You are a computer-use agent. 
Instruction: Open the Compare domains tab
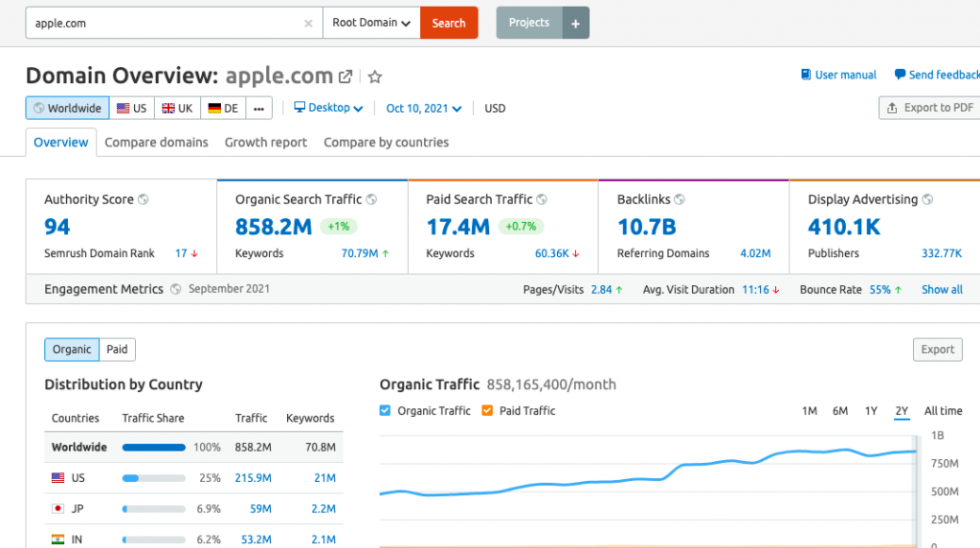[x=156, y=142]
